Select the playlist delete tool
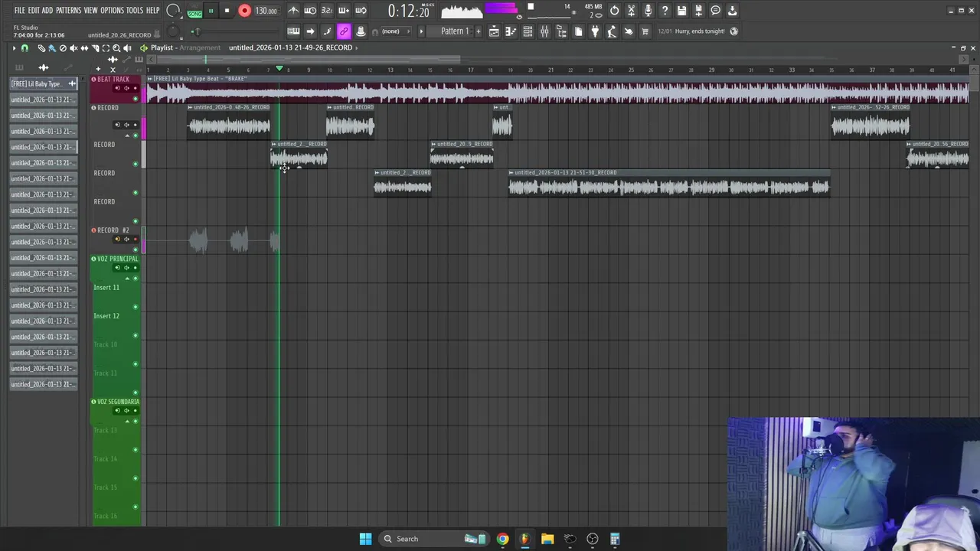Viewport: 980px width, 551px height. pos(63,48)
